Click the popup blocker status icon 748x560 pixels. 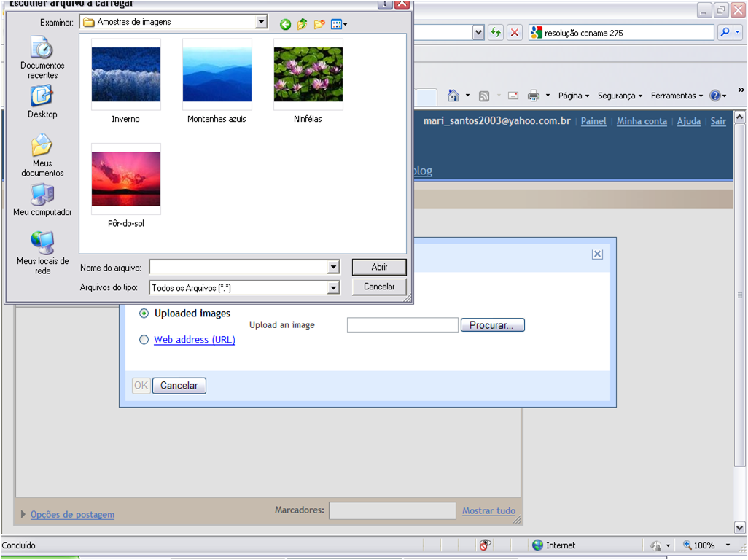[485, 545]
